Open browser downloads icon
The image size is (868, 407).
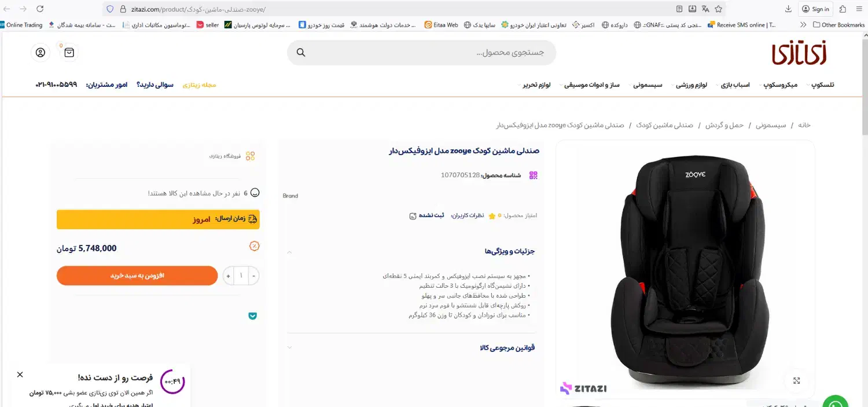pos(788,9)
